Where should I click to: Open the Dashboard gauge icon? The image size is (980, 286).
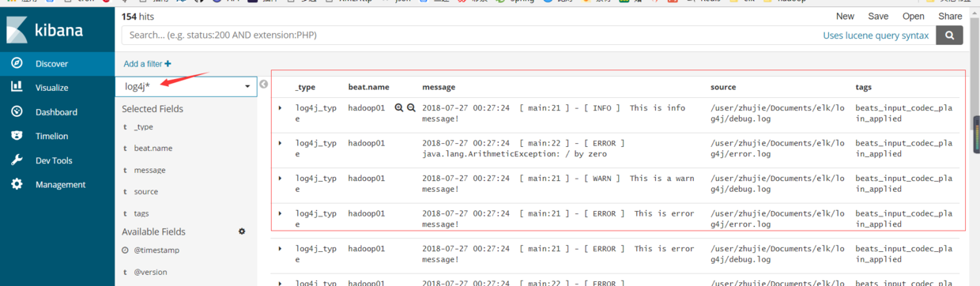[x=17, y=111]
